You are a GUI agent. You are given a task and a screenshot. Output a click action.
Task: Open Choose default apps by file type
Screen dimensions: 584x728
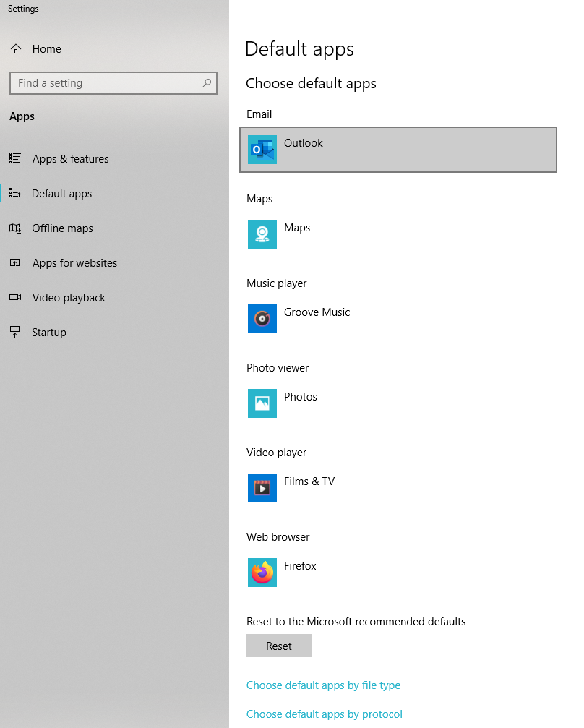(323, 685)
